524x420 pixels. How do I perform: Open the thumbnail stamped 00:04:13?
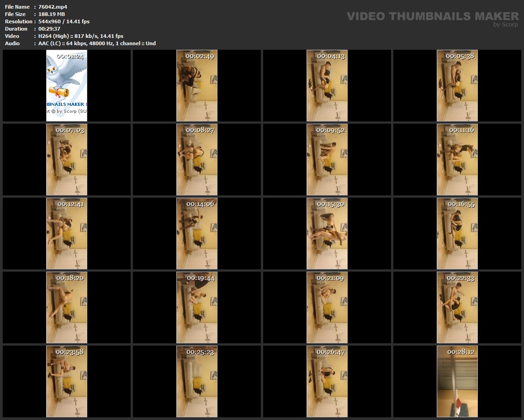point(327,85)
